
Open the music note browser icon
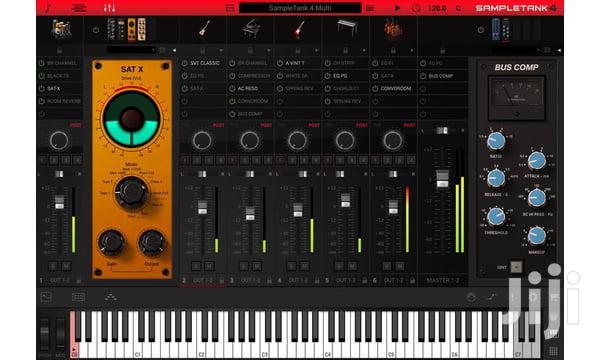pos(48,8)
